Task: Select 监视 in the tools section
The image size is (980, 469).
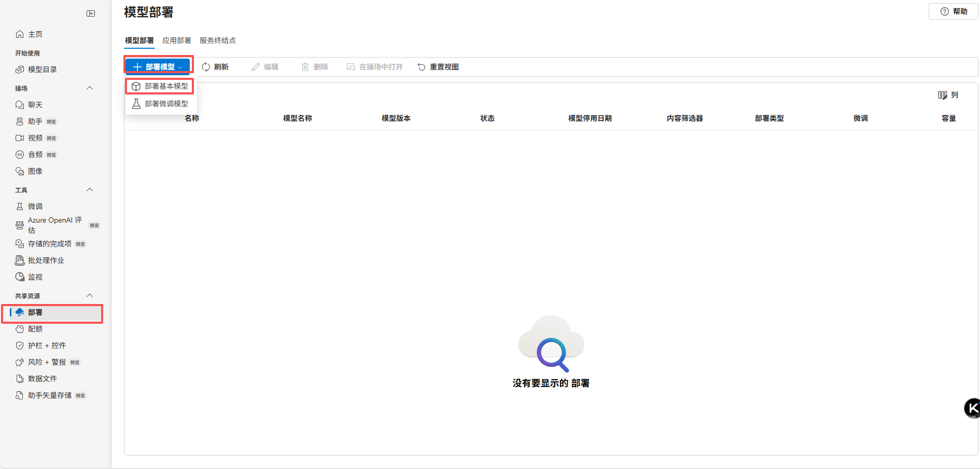Action: click(x=35, y=277)
